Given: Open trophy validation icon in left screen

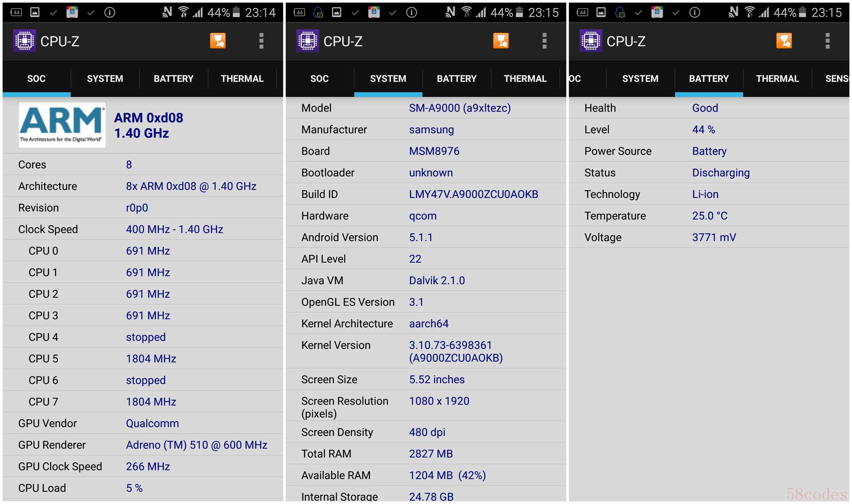Looking at the screenshot, I should pyautogui.click(x=218, y=41).
